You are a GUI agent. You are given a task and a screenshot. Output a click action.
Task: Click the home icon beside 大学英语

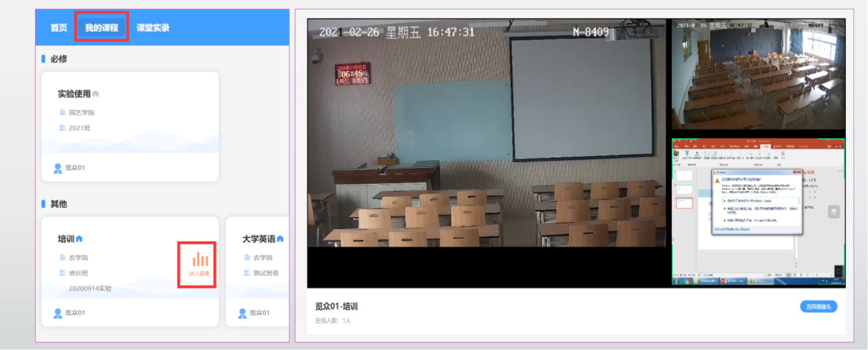(280, 239)
